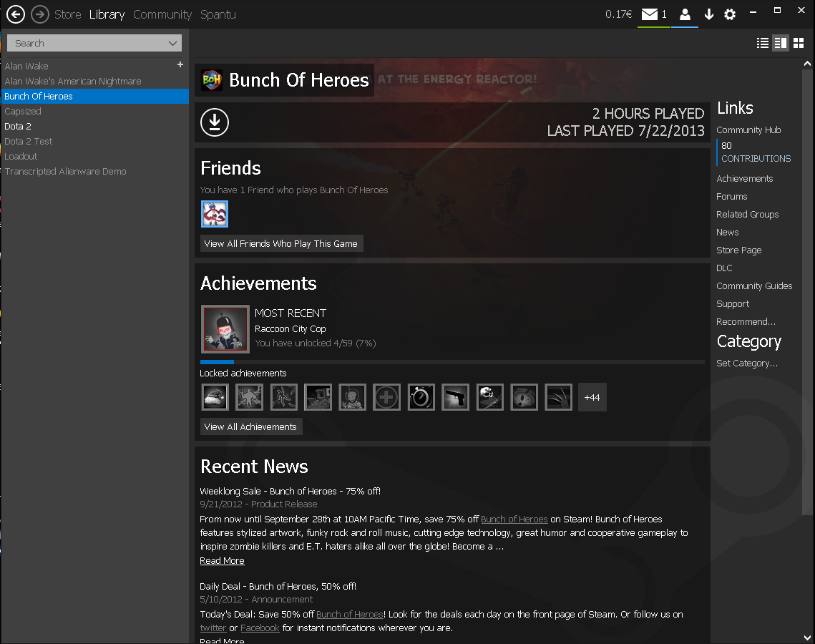Select the pistol locked achievement
Viewport: 815px width, 644px height.
point(455,398)
